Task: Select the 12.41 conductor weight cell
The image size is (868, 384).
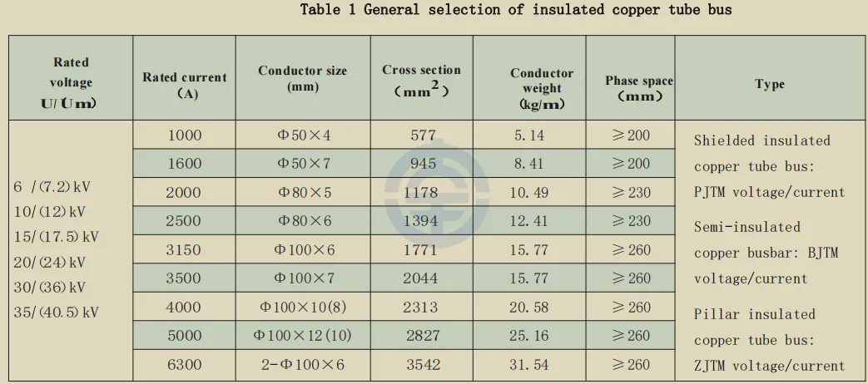Action: pos(528,221)
